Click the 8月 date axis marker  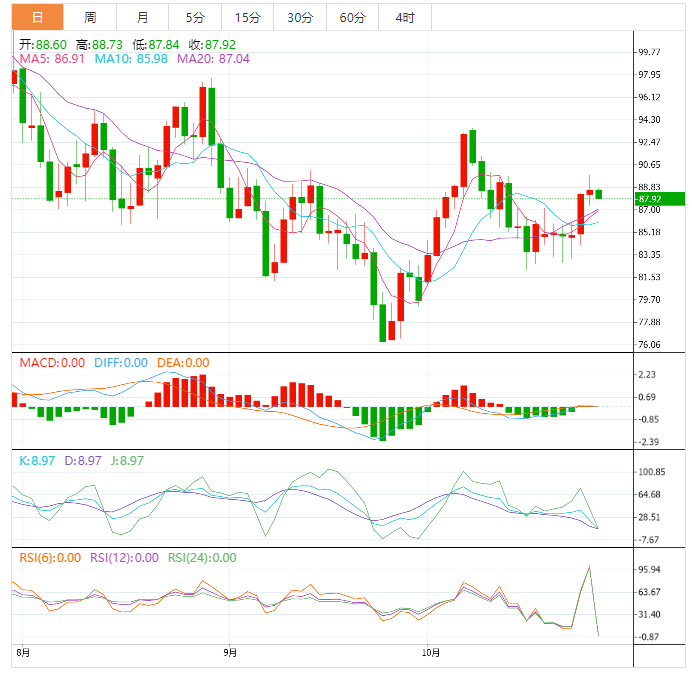pyautogui.click(x=23, y=652)
